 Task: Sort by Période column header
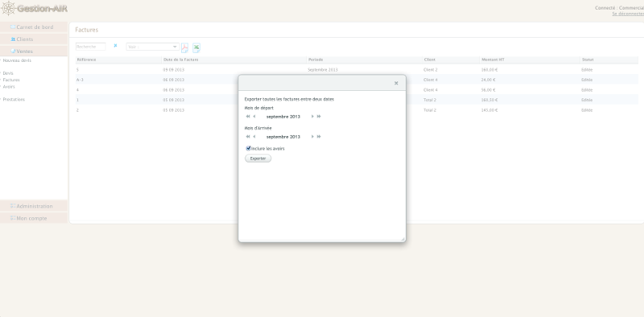tap(365, 60)
